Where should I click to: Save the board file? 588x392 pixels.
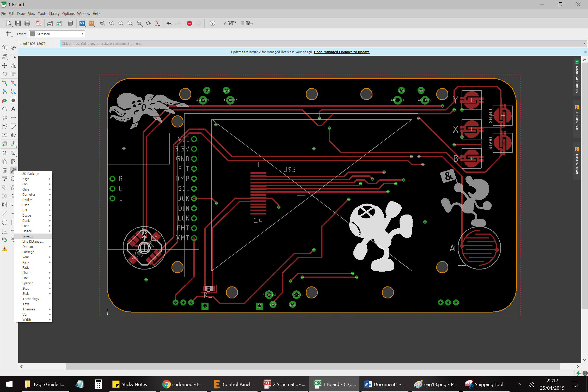tap(18, 23)
